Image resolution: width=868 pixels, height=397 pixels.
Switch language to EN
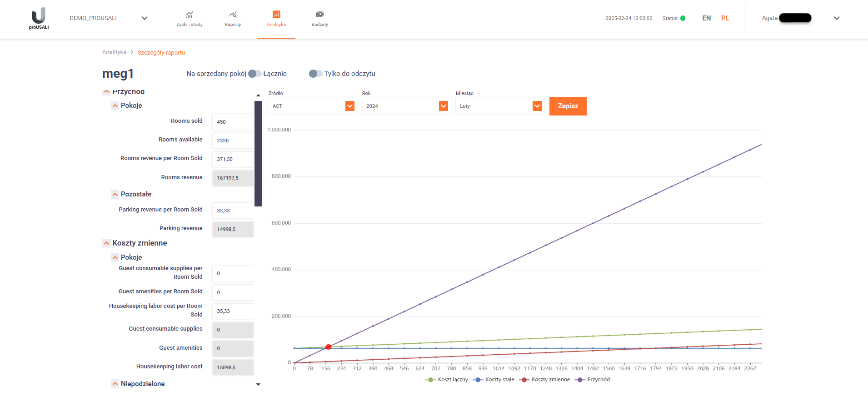point(706,18)
